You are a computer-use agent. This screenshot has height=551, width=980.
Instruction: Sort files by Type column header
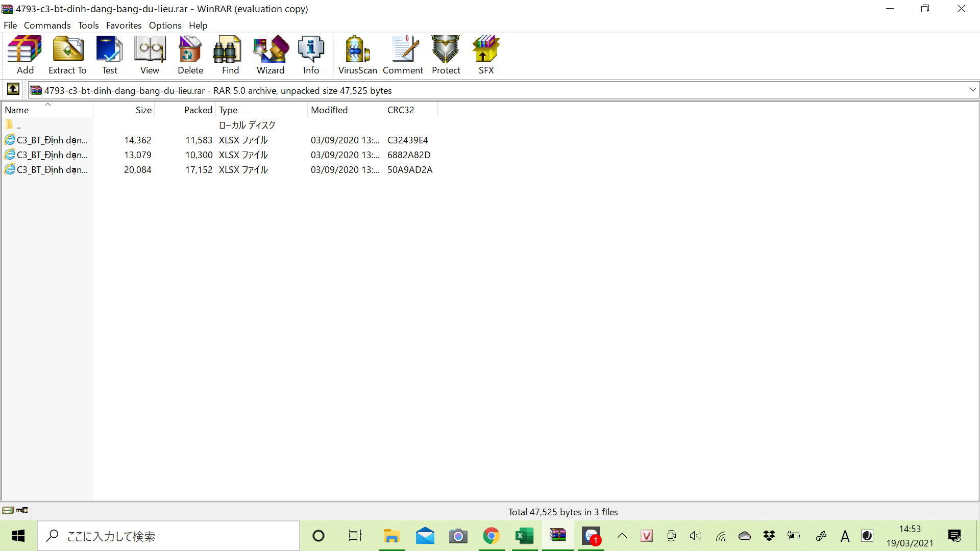pos(262,110)
